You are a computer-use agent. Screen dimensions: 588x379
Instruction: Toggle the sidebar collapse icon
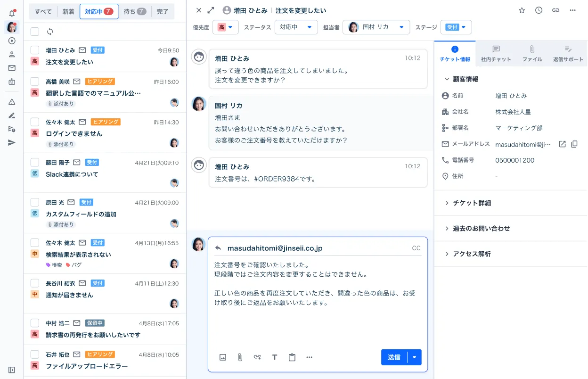(12, 370)
